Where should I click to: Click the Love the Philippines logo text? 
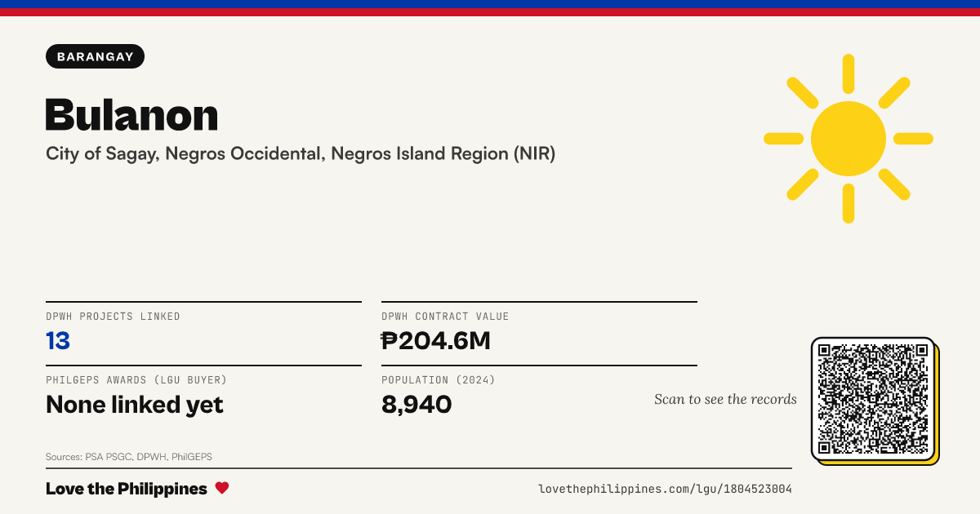coord(127,489)
